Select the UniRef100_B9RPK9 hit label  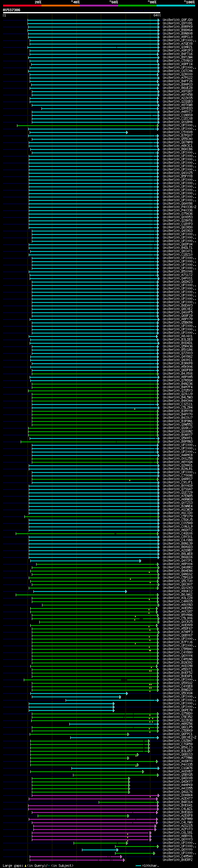(178, 27)
